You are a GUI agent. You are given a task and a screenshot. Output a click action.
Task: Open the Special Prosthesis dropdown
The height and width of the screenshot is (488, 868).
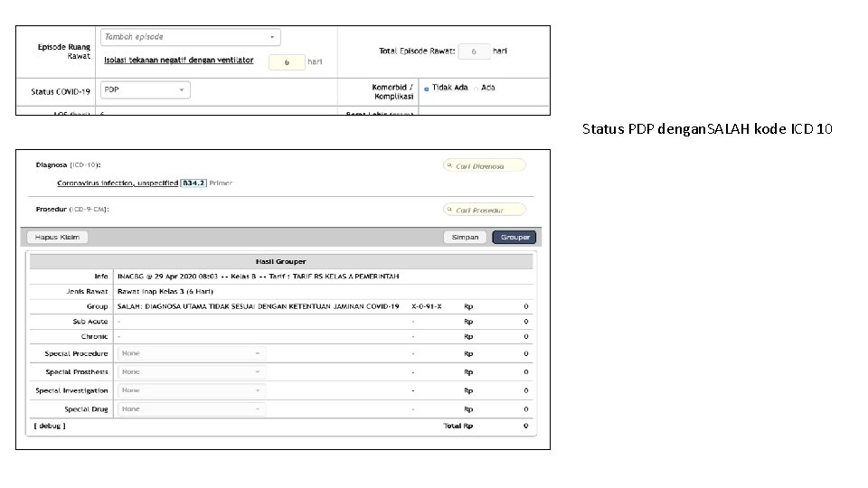point(191,372)
